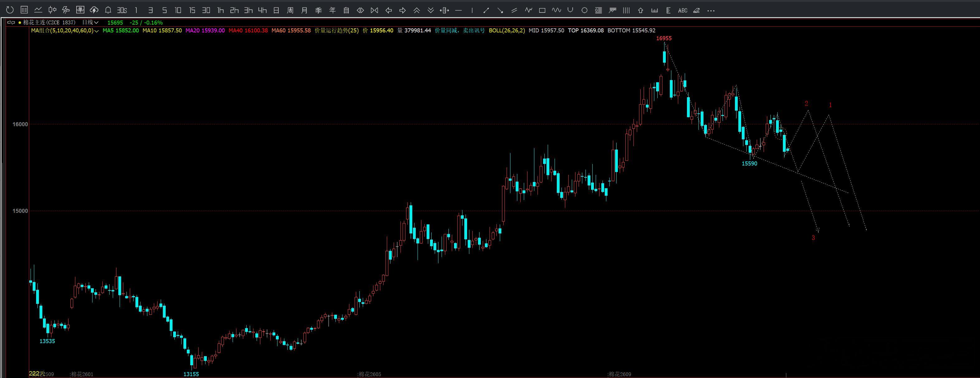This screenshot has height=378, width=980.
Task: Click the 棉花主连(CZCE 1837) contract name
Action: click(50, 22)
